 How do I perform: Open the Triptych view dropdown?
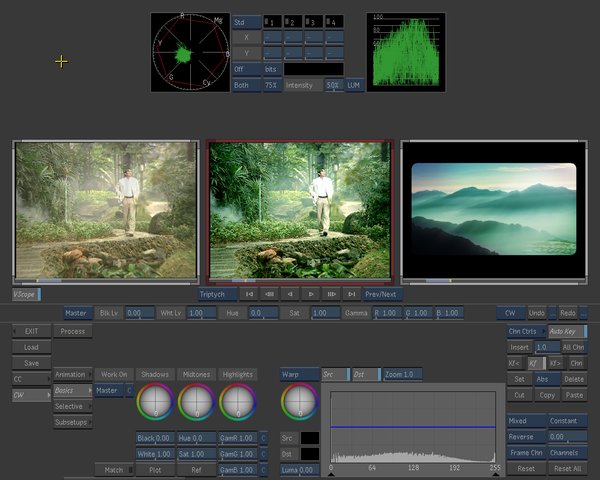(218, 294)
